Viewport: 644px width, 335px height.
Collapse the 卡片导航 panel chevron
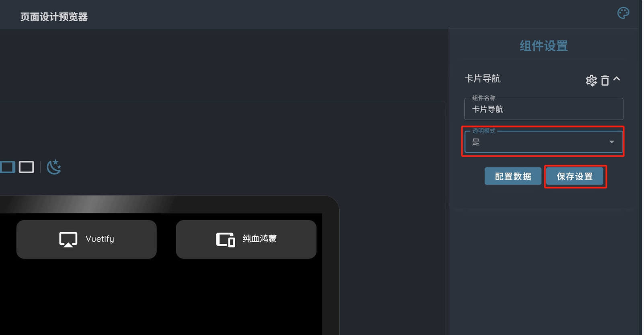[x=617, y=79]
